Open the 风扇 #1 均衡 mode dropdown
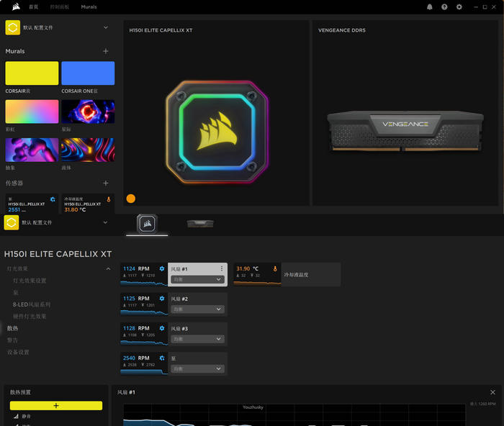Screen dimensions: 504x426 click(x=198, y=279)
